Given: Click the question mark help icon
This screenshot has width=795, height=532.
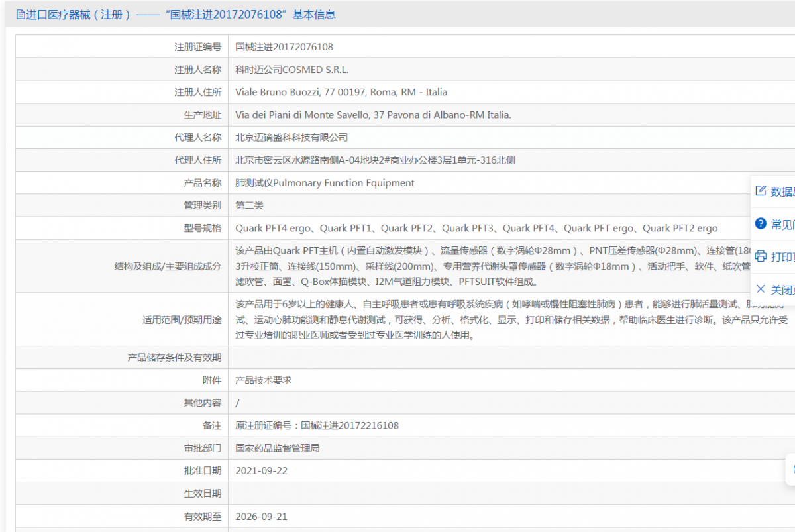Looking at the screenshot, I should (761, 223).
